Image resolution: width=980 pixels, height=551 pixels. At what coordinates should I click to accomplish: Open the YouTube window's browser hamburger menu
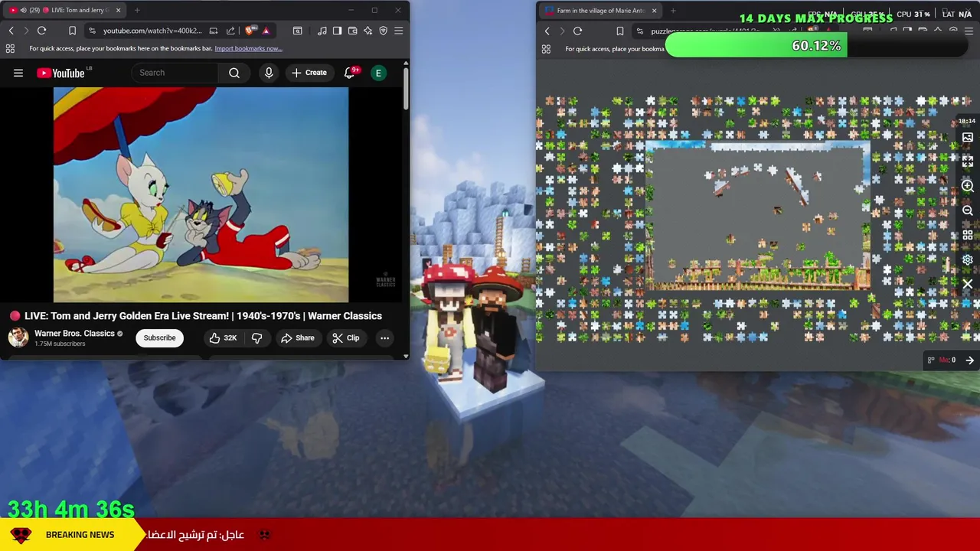tap(398, 31)
